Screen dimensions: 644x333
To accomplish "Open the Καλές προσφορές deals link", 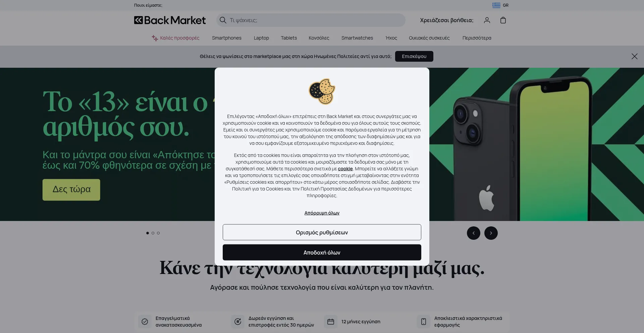I will coord(175,38).
